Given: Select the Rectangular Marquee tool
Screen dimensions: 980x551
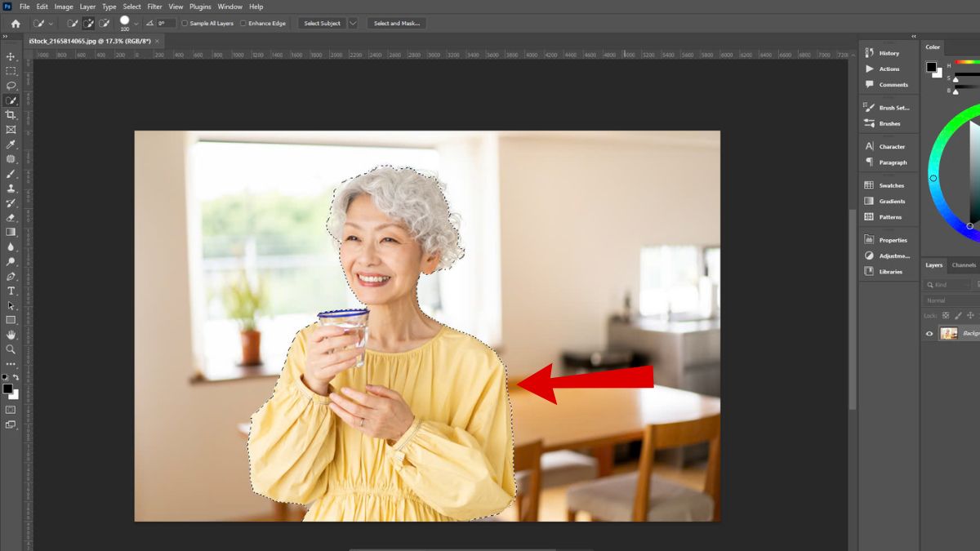Looking at the screenshot, I should click(x=11, y=71).
